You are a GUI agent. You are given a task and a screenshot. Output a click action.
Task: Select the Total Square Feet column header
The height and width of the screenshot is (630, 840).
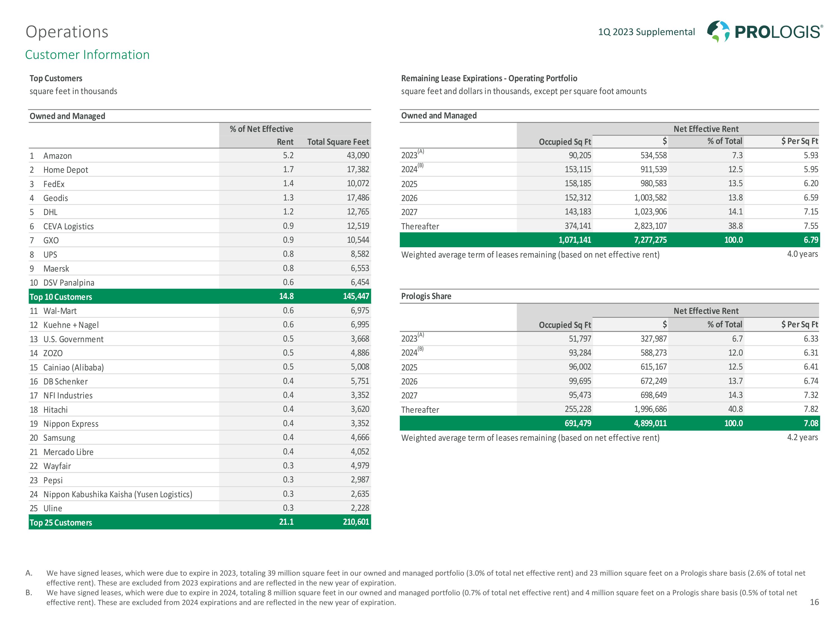[338, 142]
